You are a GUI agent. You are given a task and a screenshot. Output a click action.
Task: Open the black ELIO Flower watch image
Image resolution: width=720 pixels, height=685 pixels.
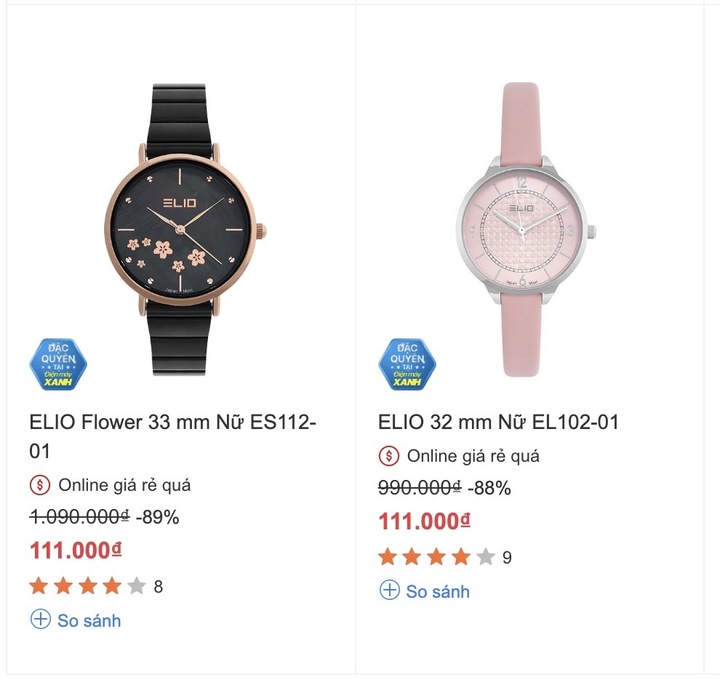(x=182, y=230)
